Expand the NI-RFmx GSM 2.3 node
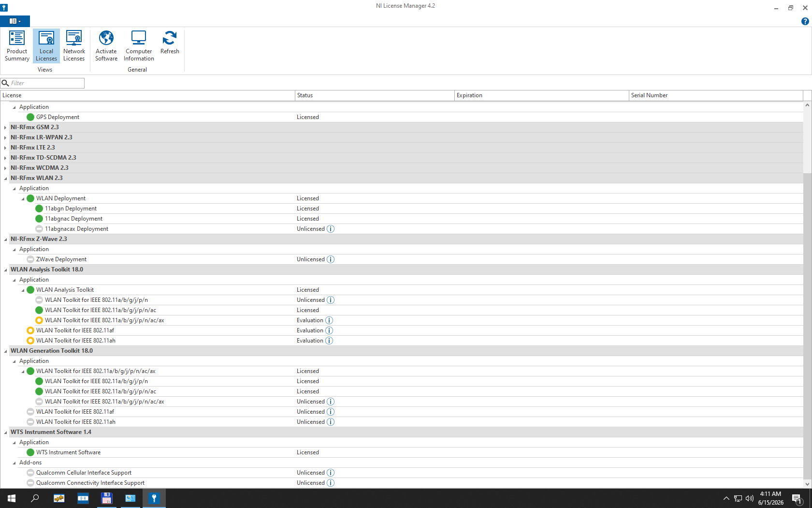The height and width of the screenshot is (508, 812). click(x=5, y=128)
